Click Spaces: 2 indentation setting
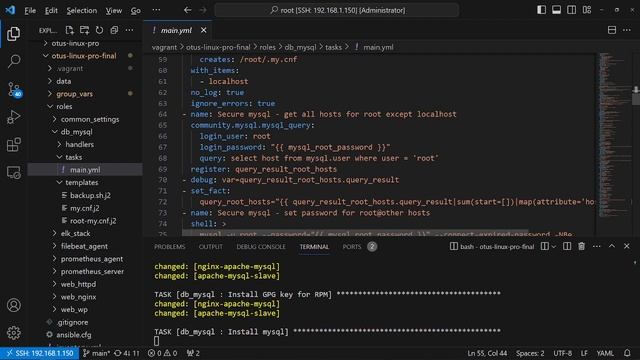Image resolution: width=640 pixels, height=360 pixels. pos(530,353)
